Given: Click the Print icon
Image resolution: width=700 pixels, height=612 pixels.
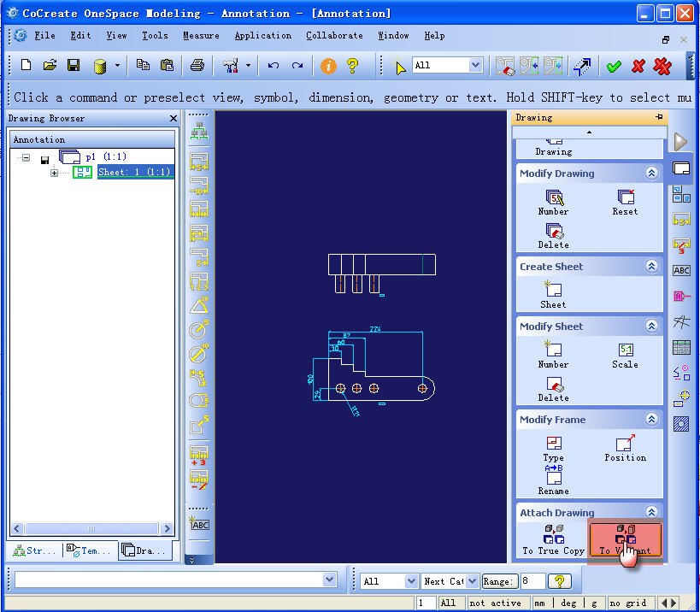Looking at the screenshot, I should pos(197,65).
